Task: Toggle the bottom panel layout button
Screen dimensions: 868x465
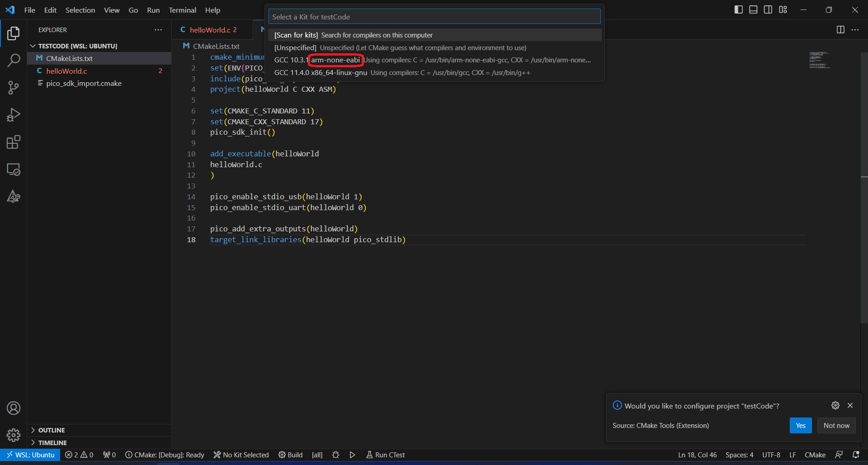Action: pyautogui.click(x=753, y=9)
